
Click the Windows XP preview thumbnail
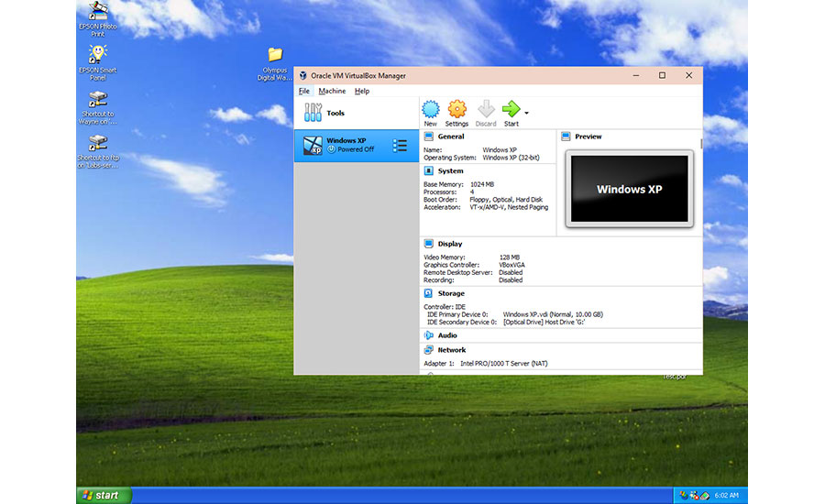point(629,189)
